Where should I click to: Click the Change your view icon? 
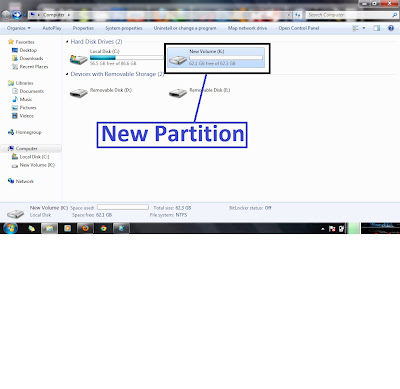(x=355, y=28)
